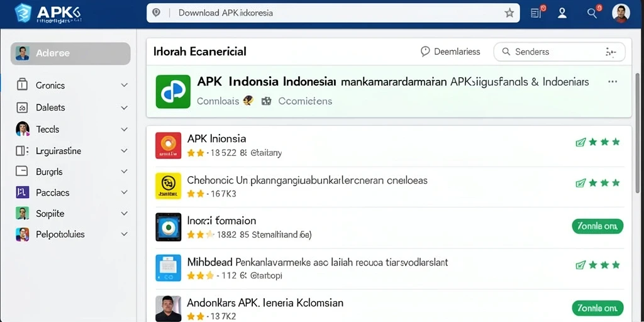Expand the Pelpotoluies chevron
This screenshot has height=322, width=644.
124,235
